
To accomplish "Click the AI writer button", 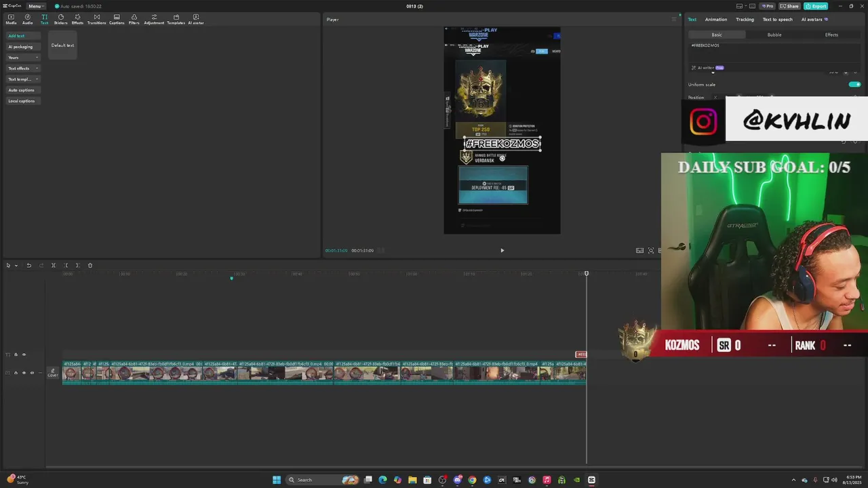I will click(x=707, y=68).
